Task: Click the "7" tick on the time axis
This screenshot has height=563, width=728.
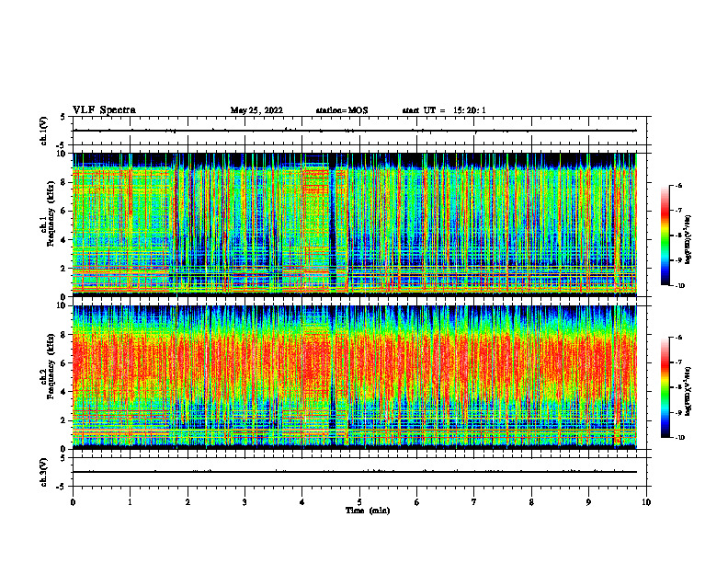Action: coord(474,502)
